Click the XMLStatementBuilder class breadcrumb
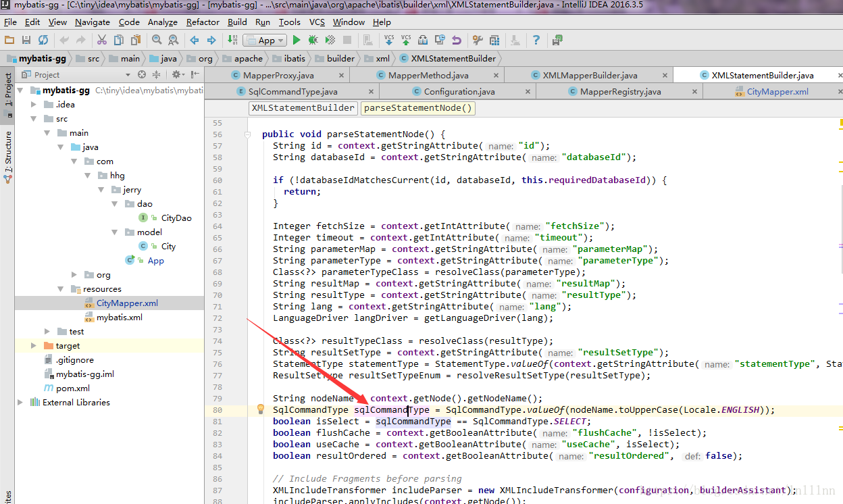This screenshot has width=843, height=504. [449, 58]
